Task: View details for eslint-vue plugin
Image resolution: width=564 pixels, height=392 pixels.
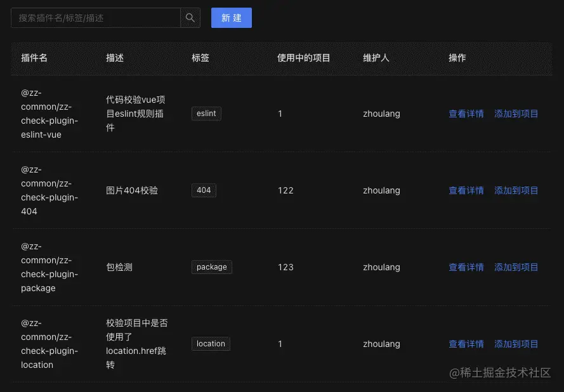Action: click(466, 114)
